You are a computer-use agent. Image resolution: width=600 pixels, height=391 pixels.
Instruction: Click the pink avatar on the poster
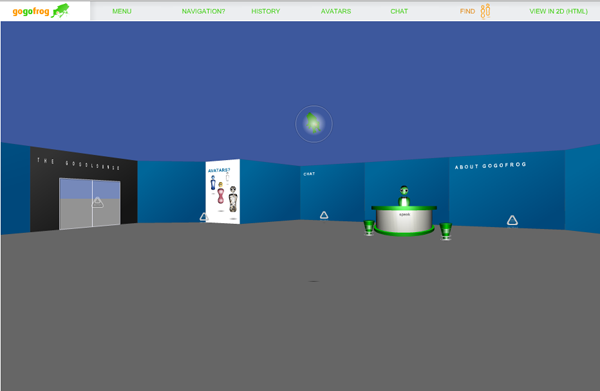pos(221,193)
